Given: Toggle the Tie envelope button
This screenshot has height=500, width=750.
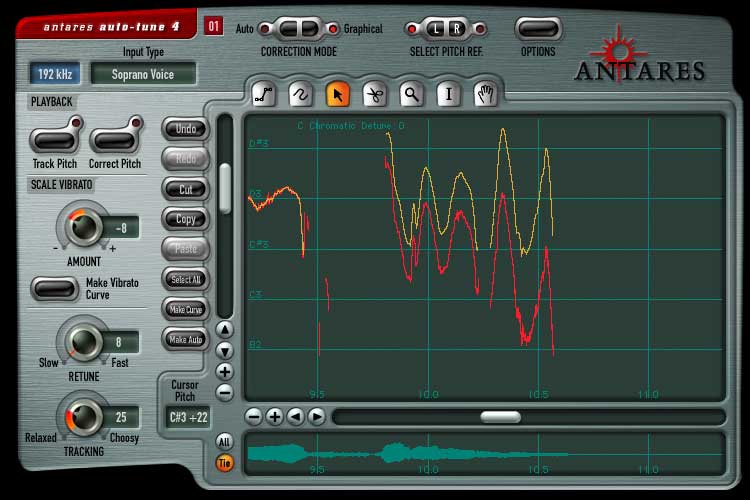Looking at the screenshot, I should (x=224, y=463).
